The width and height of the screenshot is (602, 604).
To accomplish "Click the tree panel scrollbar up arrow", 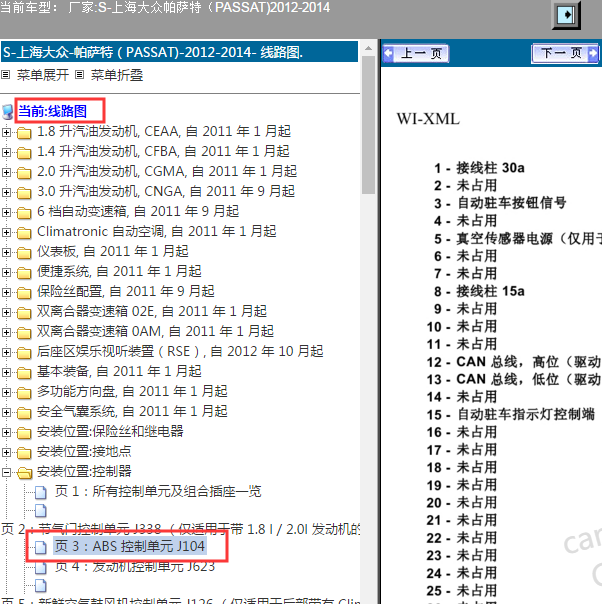I will click(369, 49).
